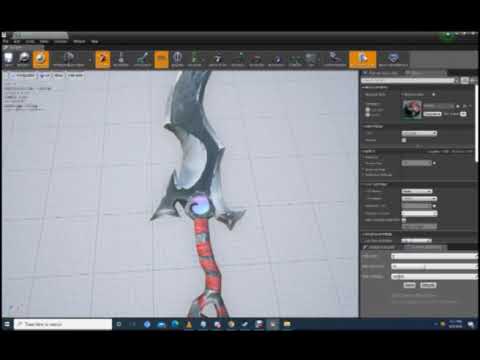Open the File menu

tap(6, 42)
